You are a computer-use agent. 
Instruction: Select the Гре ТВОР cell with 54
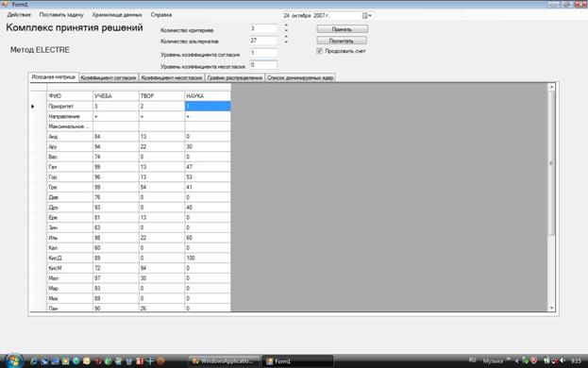click(161, 188)
